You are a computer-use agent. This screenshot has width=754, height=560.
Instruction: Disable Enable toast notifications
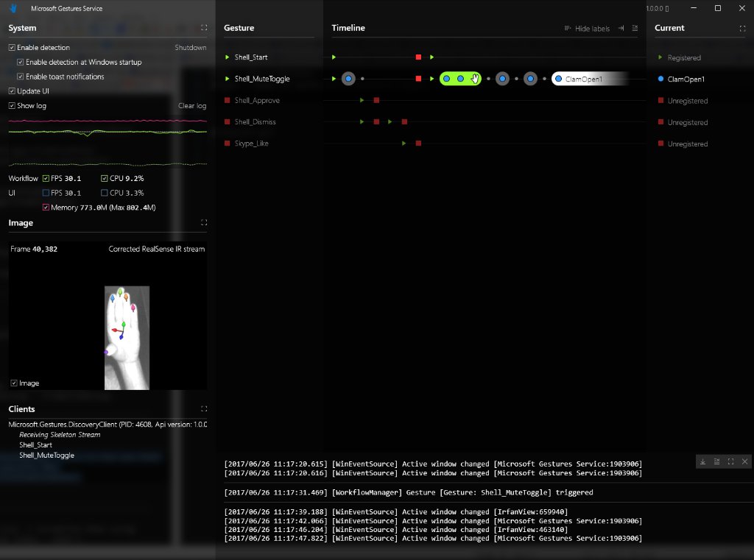pyautogui.click(x=21, y=77)
